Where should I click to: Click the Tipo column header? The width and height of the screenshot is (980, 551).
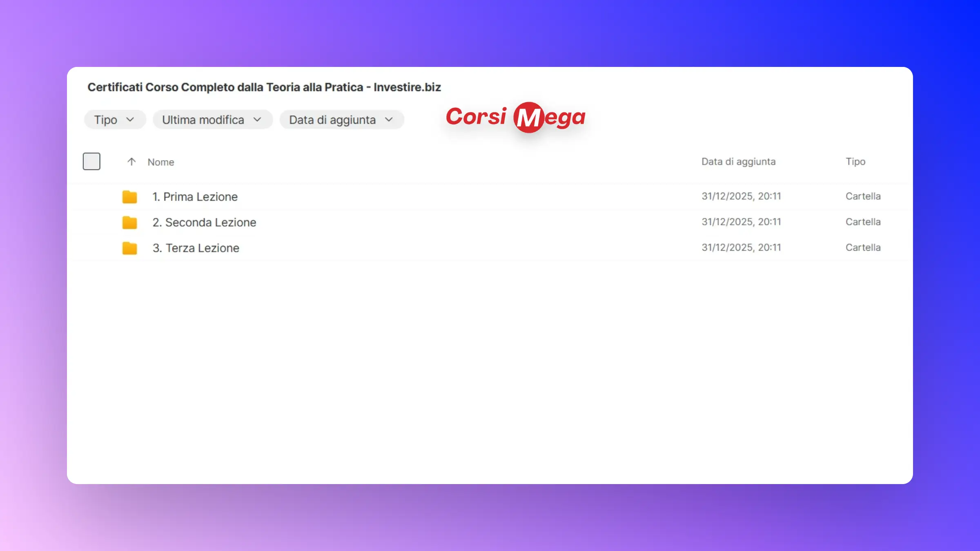pos(855,162)
